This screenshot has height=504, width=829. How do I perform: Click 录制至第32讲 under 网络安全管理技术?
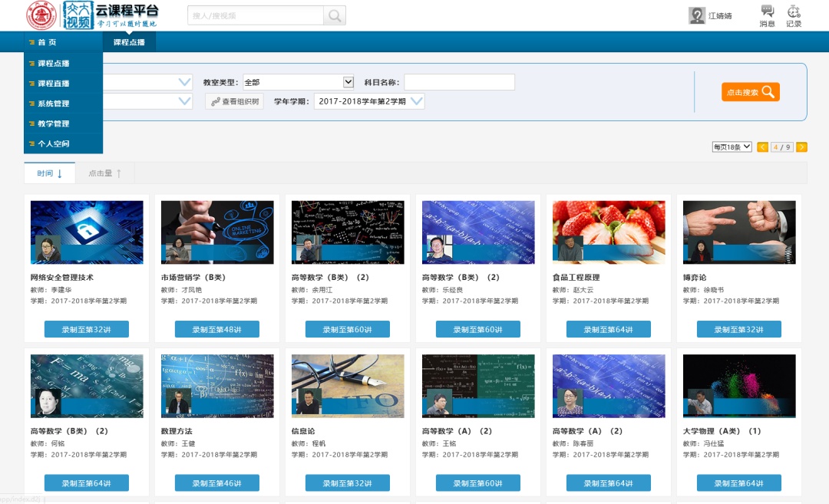click(x=87, y=329)
